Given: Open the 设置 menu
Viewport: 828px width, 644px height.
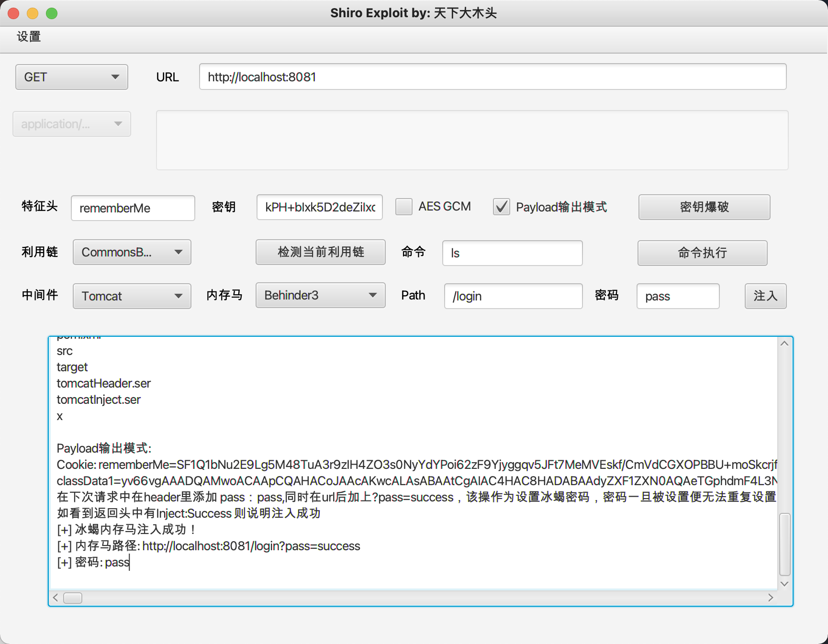Looking at the screenshot, I should pos(29,37).
